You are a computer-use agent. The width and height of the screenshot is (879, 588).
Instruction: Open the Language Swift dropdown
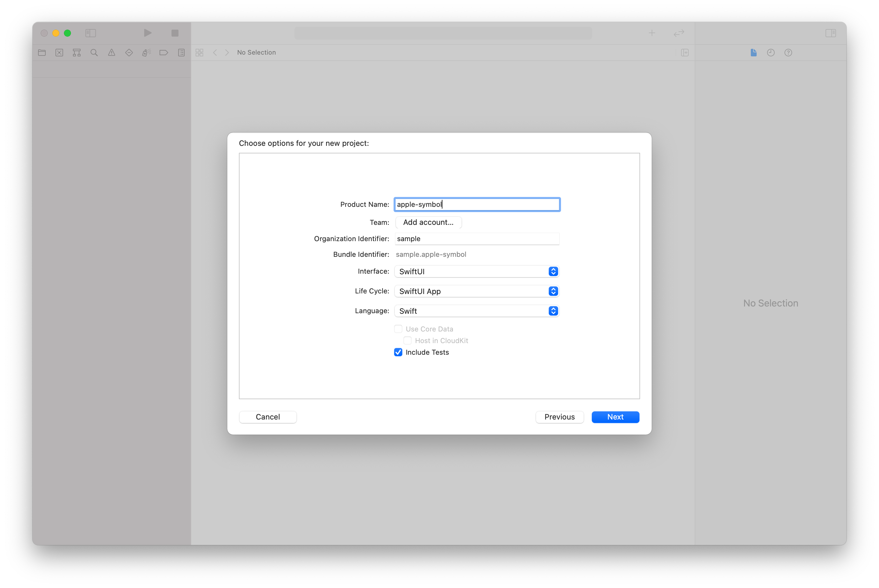476,311
